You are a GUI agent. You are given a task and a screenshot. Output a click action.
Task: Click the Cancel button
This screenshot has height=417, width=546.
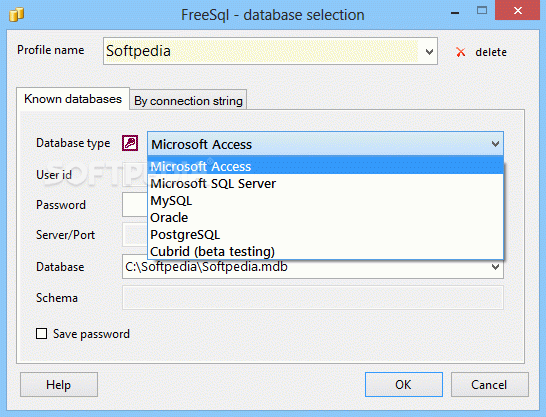point(489,385)
